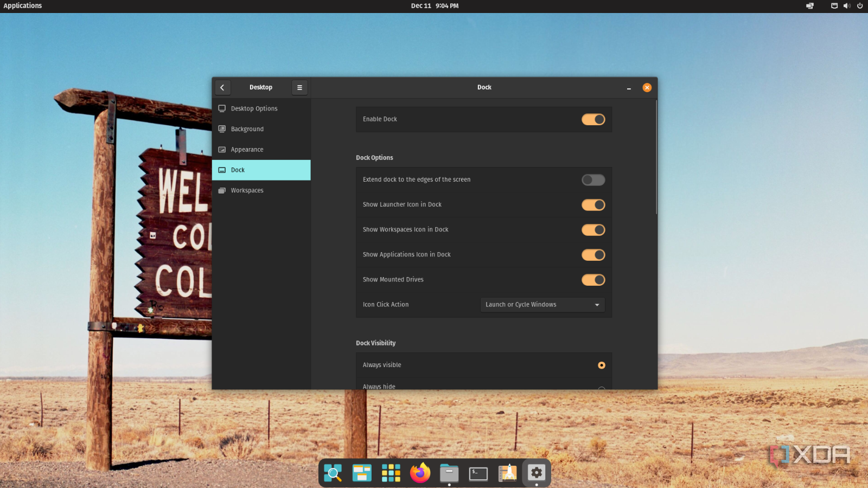Open the launcher search dock icon

[x=333, y=473]
